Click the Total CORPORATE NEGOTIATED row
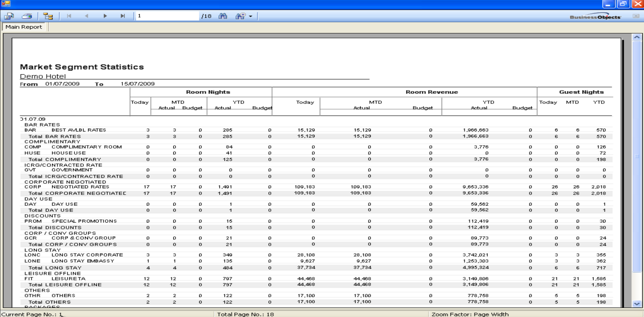 click(x=316, y=193)
